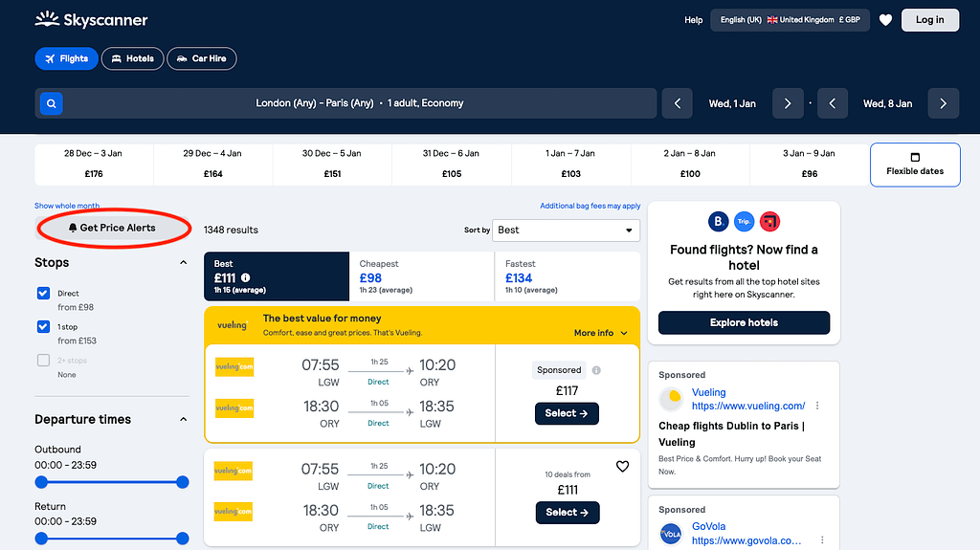
Task: Select the Flights tab
Action: point(66,58)
